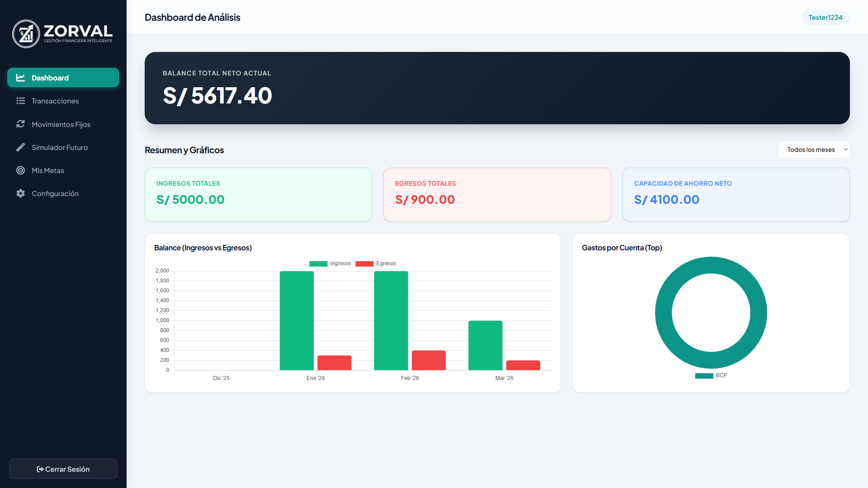
Task: Toggle BCP visibility in donut chart legend
Action: tap(712, 375)
